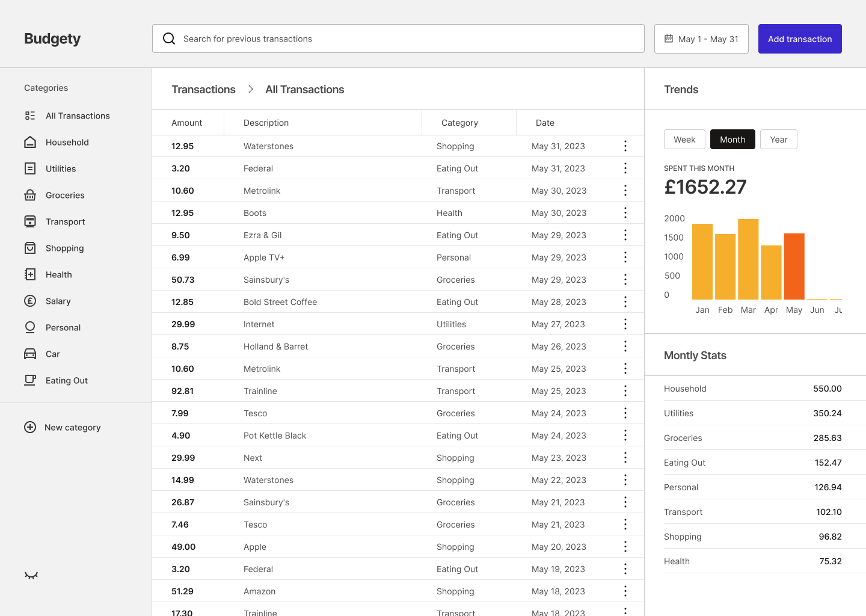Open options menu for Amazon row
Image resolution: width=866 pixels, height=616 pixels.
(625, 591)
